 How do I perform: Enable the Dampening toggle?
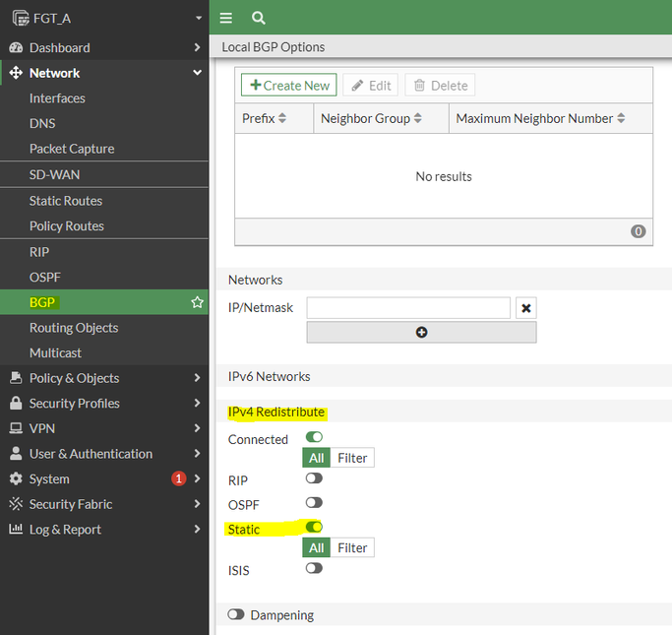tap(236, 614)
